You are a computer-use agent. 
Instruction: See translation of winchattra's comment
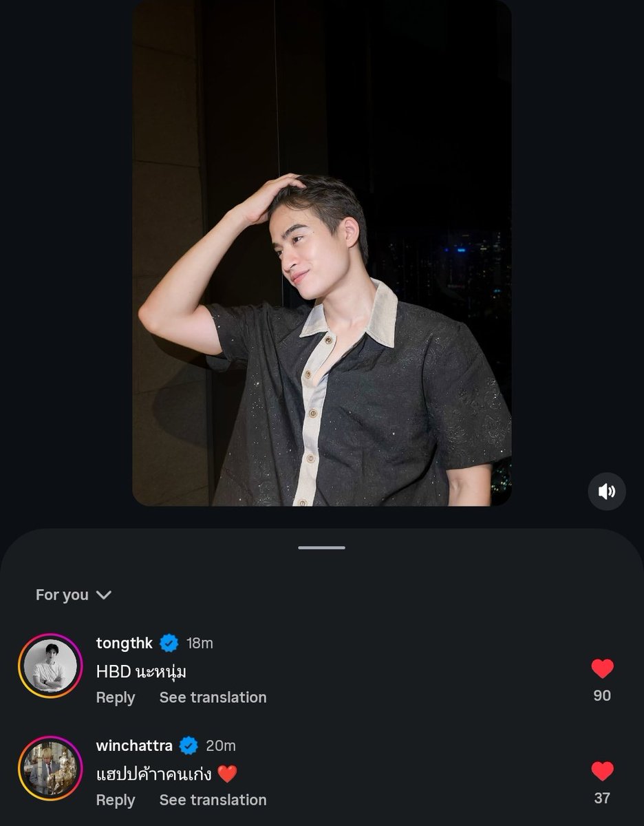pyautogui.click(x=213, y=800)
